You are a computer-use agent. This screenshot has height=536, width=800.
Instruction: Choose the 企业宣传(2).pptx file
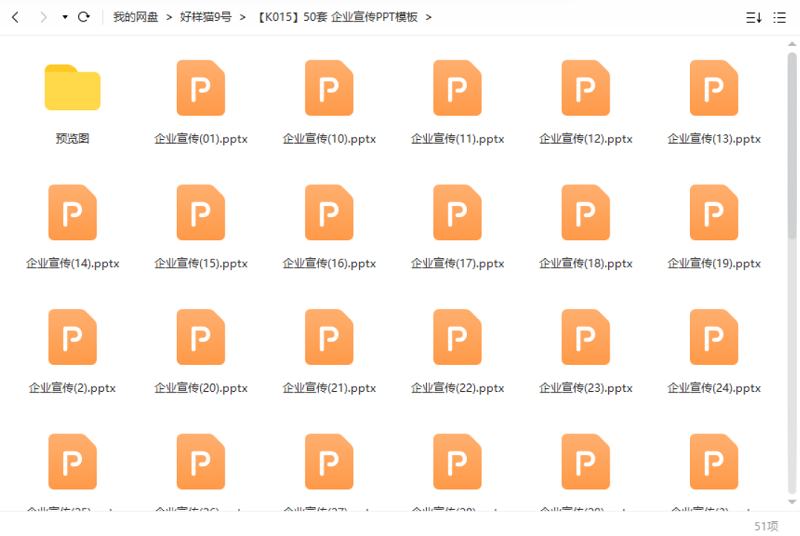[x=72, y=338]
